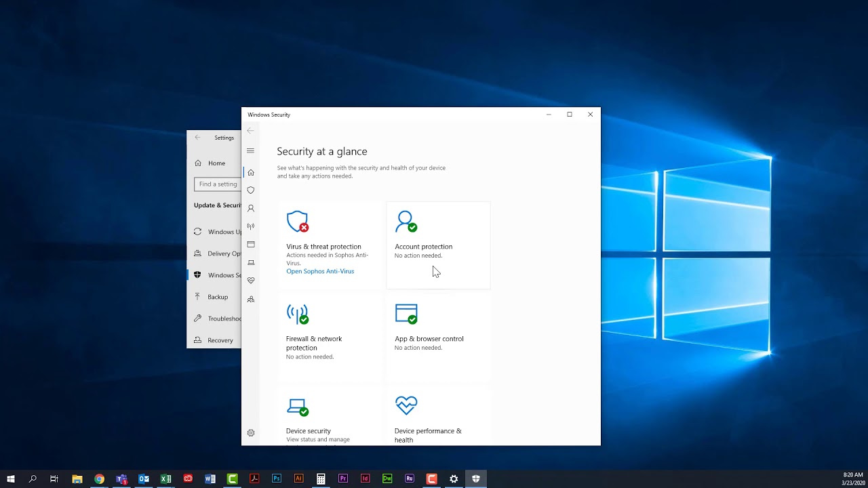The height and width of the screenshot is (488, 868).
Task: Select Recovery in Settings sidebar
Action: [214, 340]
